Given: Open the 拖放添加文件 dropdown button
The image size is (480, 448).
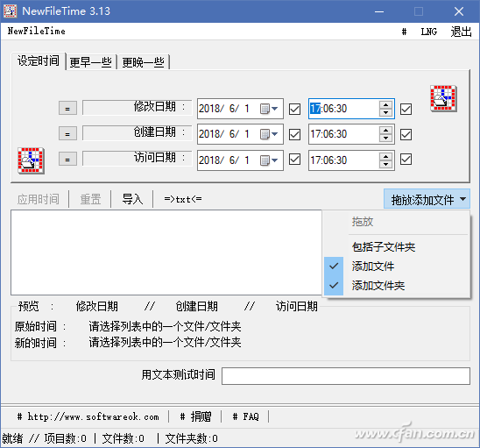Looking at the screenshot, I should (x=427, y=199).
